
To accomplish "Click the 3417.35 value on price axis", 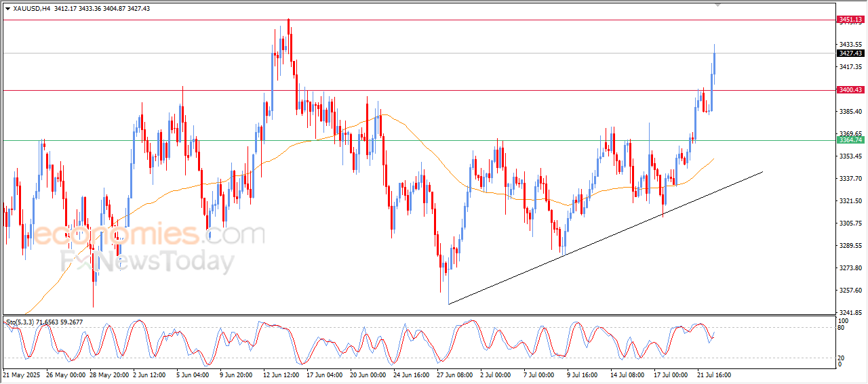I will (850, 66).
